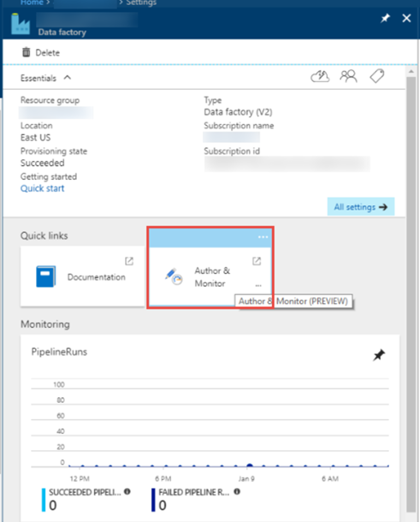Select the 'East US' location value
The width and height of the screenshot is (420, 522).
point(35,138)
